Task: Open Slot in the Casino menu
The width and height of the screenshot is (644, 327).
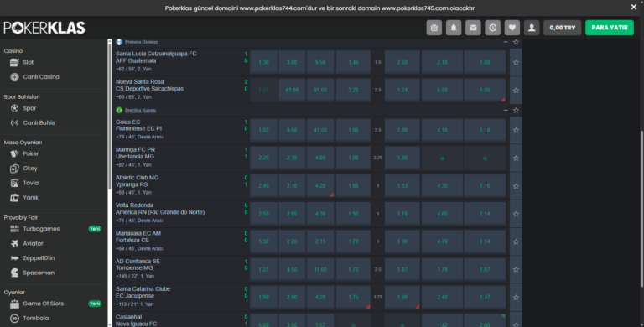Action: pos(29,62)
